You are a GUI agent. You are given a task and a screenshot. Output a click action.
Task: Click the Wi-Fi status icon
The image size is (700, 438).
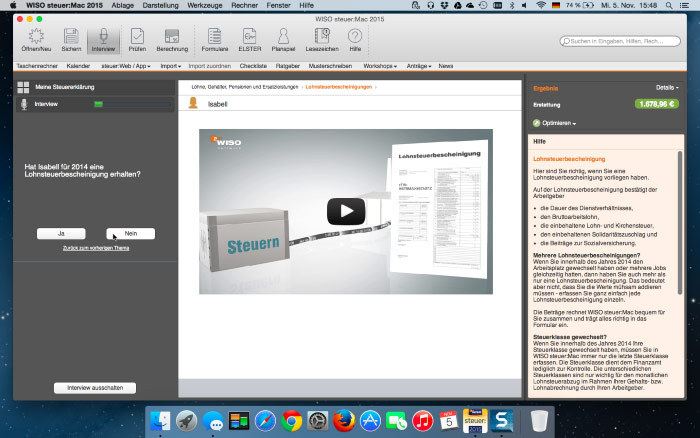coord(541,5)
